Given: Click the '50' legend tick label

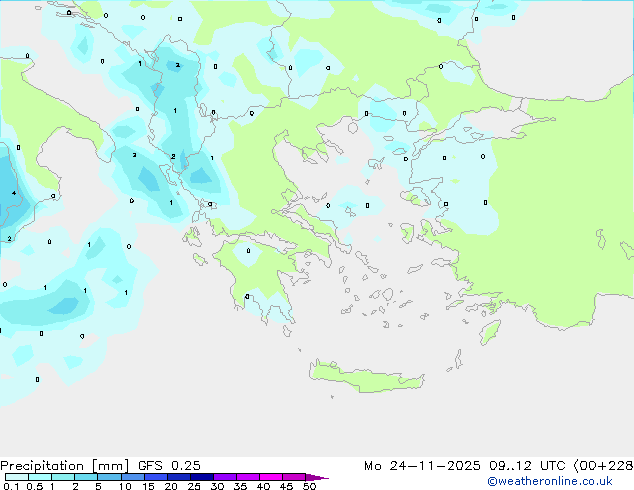Looking at the screenshot, I should [309, 486].
